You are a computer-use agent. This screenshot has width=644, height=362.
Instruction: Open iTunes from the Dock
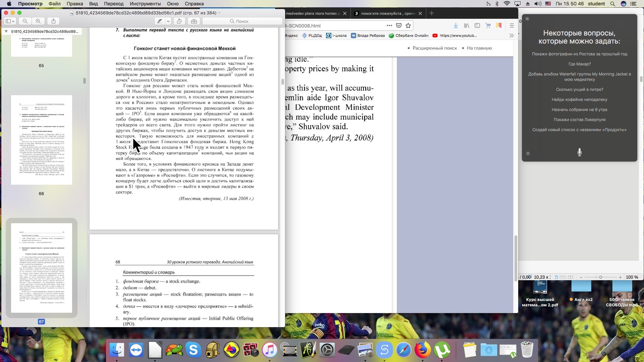(270, 350)
